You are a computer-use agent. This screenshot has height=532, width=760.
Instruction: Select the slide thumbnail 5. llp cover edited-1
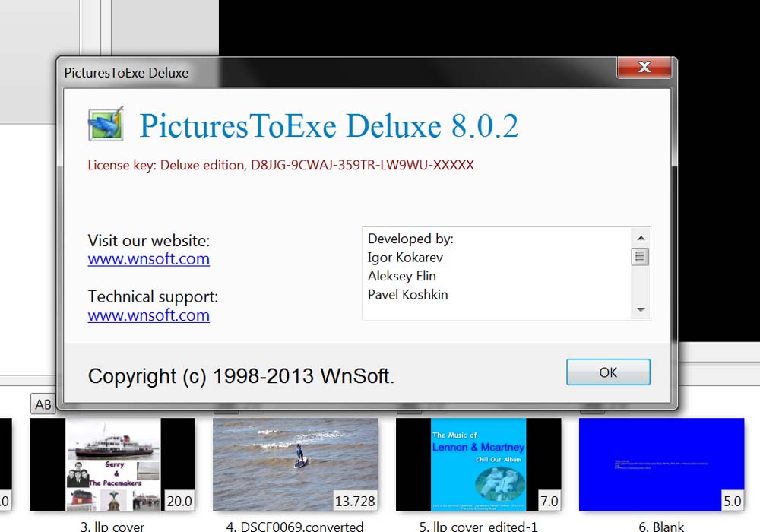[x=478, y=464]
